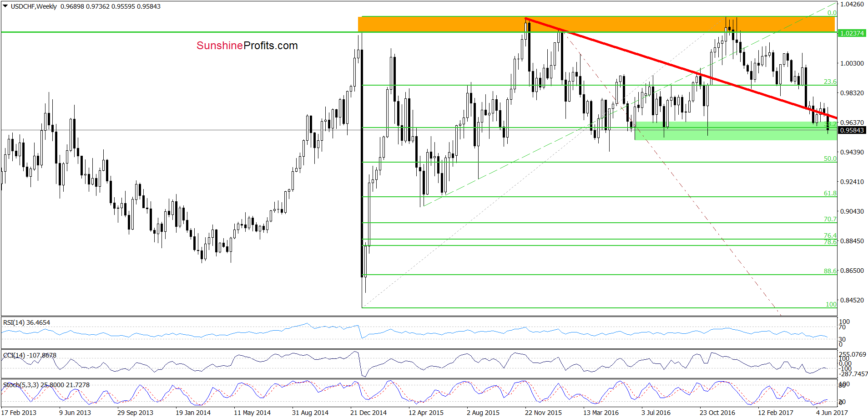Click the 1.04260 price axis label

pos(852,4)
